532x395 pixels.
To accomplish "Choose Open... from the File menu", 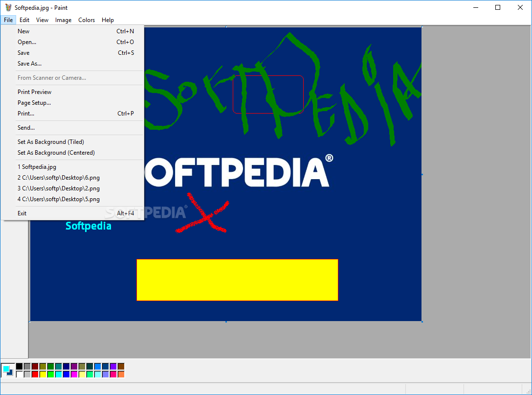I will pos(72,42).
